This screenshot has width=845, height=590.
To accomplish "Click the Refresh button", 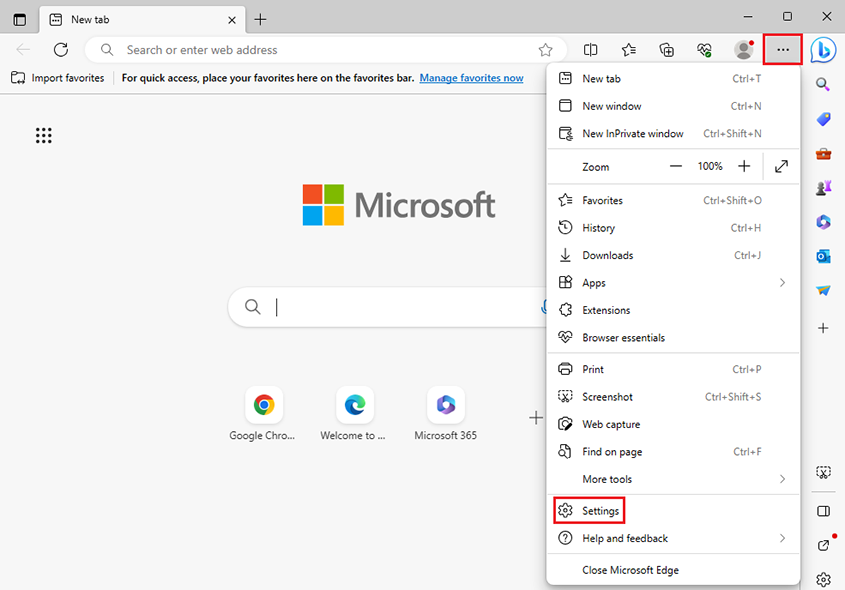I will point(61,50).
